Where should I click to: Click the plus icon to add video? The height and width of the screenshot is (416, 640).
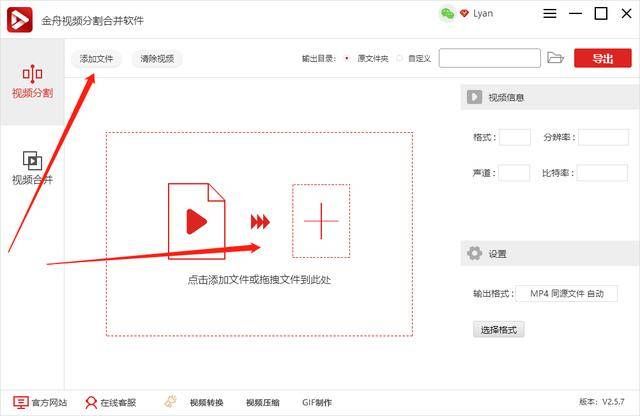[x=320, y=221]
